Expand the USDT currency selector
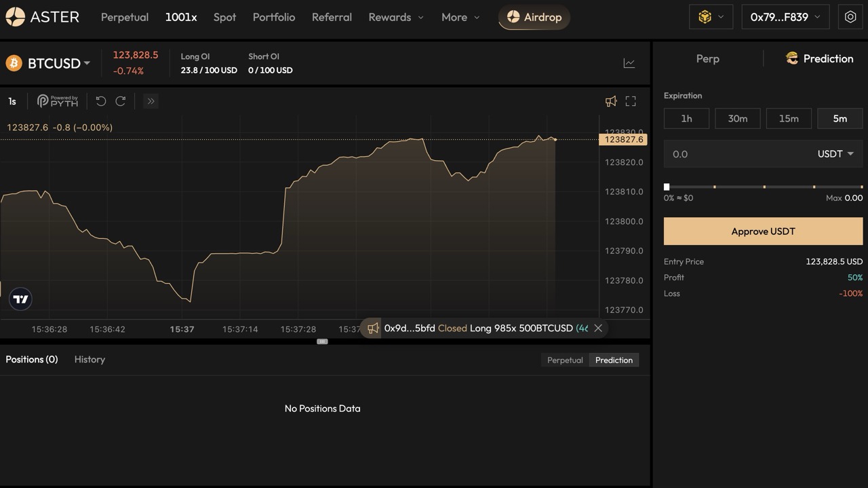The width and height of the screenshot is (868, 488). pos(835,154)
